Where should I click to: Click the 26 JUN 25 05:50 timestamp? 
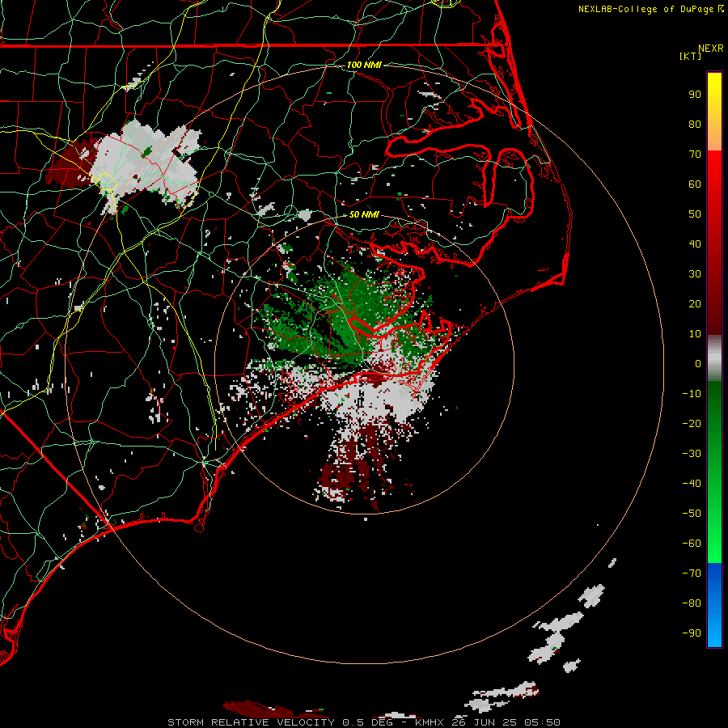[x=506, y=722]
